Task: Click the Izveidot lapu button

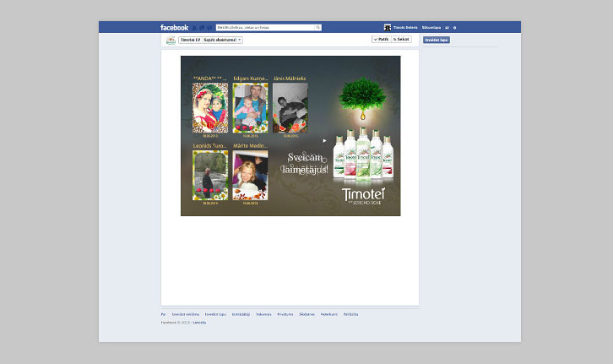Action: pyautogui.click(x=437, y=40)
